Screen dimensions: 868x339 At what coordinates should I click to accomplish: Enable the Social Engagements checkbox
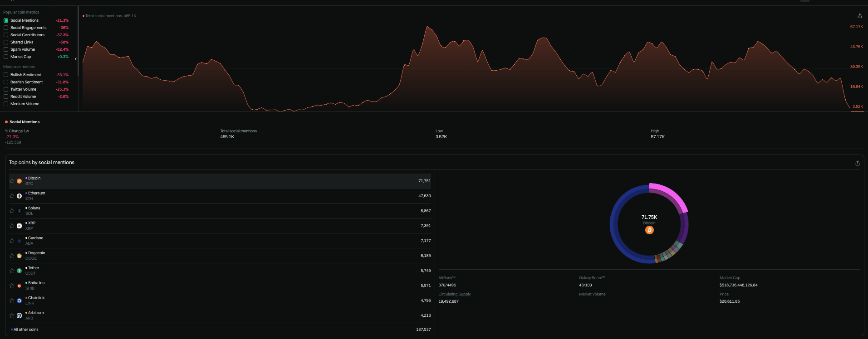tap(6, 28)
